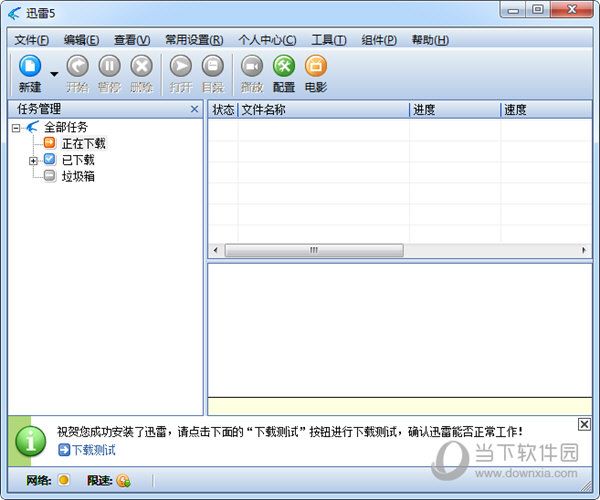Open the dropdown arrow beside 新建
This screenshot has width=600, height=500.
[54, 74]
